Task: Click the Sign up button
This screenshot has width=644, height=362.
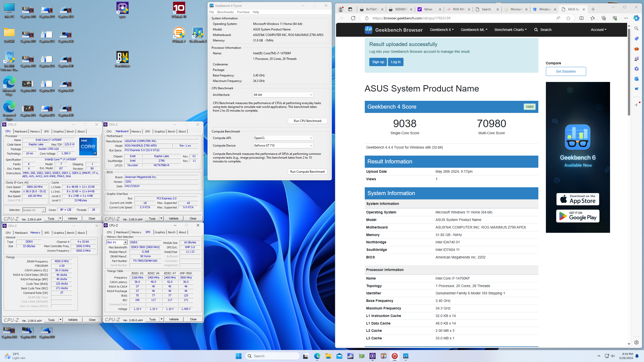Action: coord(378,62)
